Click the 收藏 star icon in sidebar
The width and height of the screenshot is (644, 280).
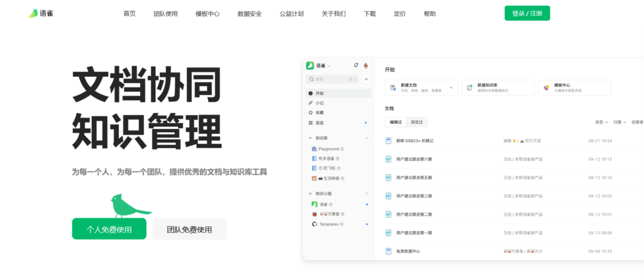[x=310, y=113]
